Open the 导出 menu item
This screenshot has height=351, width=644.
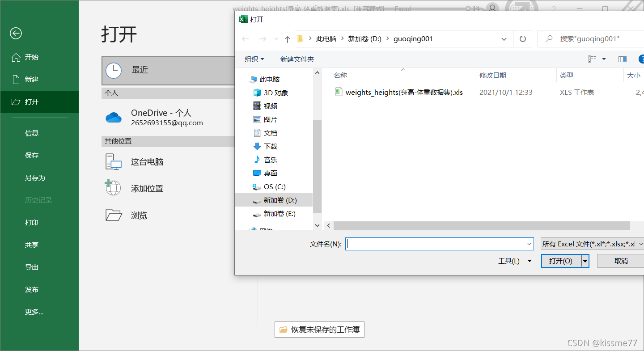point(31,267)
